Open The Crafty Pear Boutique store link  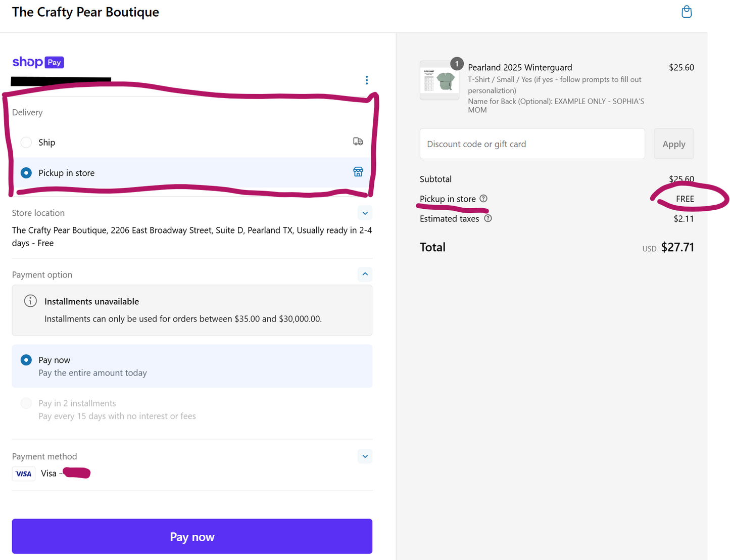pyautogui.click(x=85, y=12)
